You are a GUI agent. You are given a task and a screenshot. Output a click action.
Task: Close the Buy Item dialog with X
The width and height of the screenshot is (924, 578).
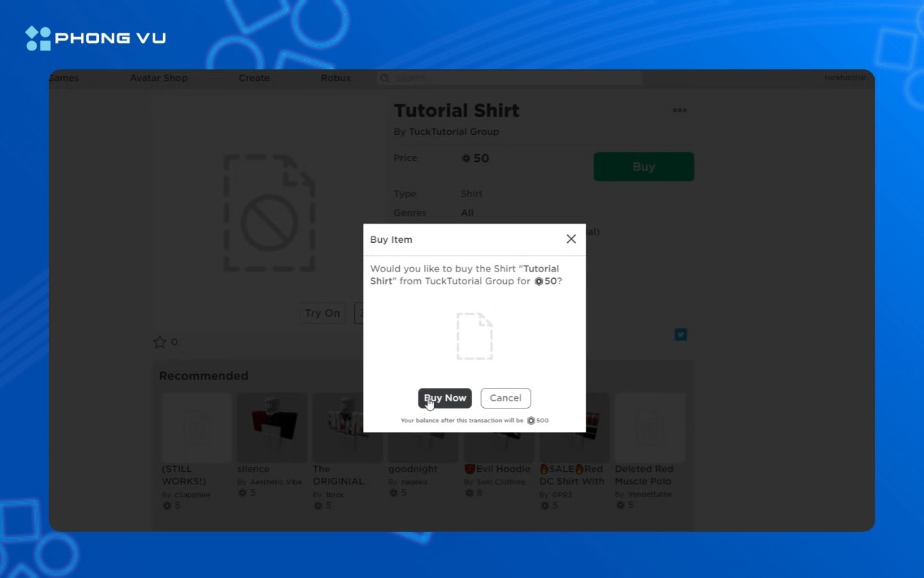point(571,239)
